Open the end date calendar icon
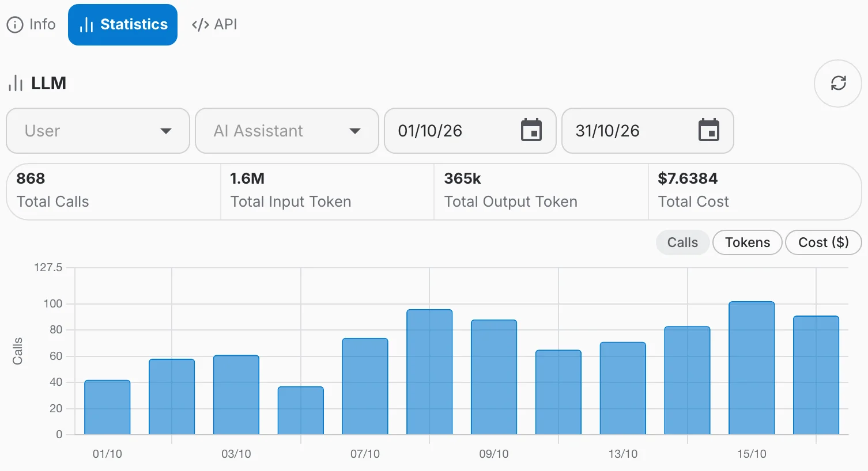The height and width of the screenshot is (471, 868). pos(709,130)
